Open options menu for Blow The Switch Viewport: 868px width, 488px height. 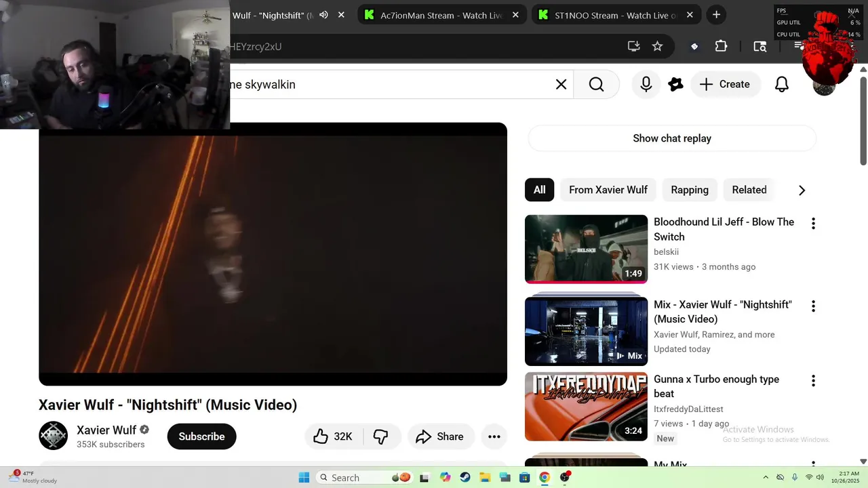pyautogui.click(x=813, y=223)
